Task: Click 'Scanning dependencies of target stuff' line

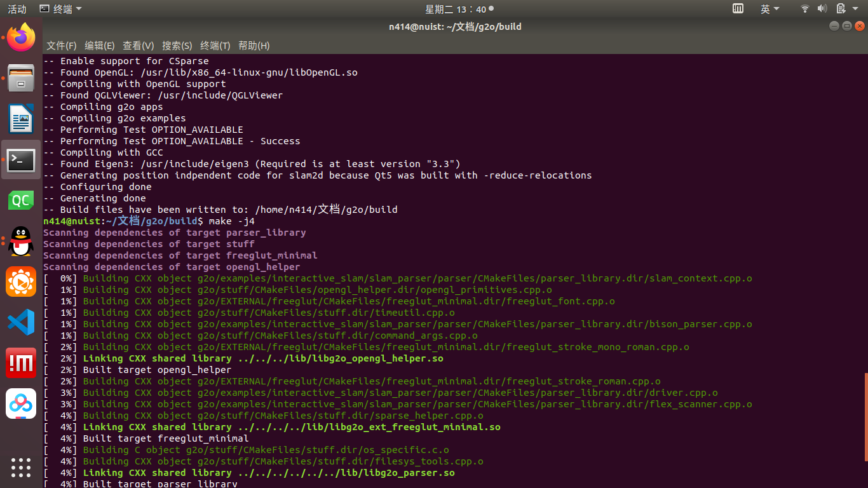Action: pyautogui.click(x=149, y=244)
